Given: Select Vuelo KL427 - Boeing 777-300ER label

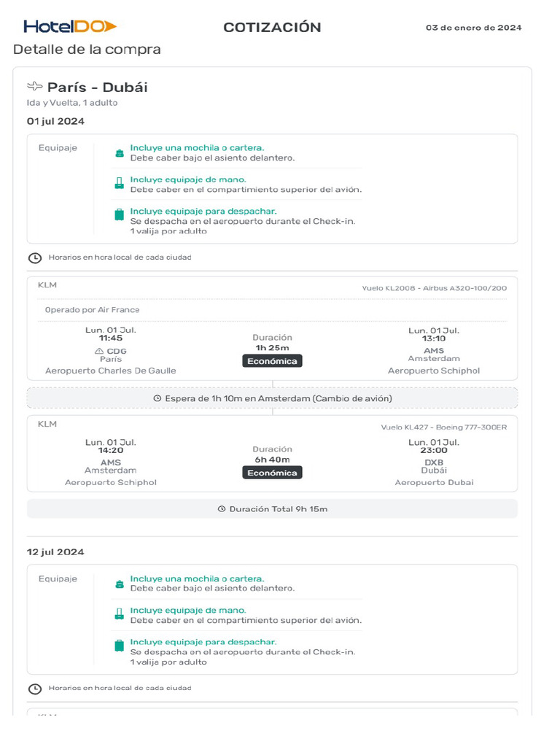Looking at the screenshot, I should click(443, 427).
